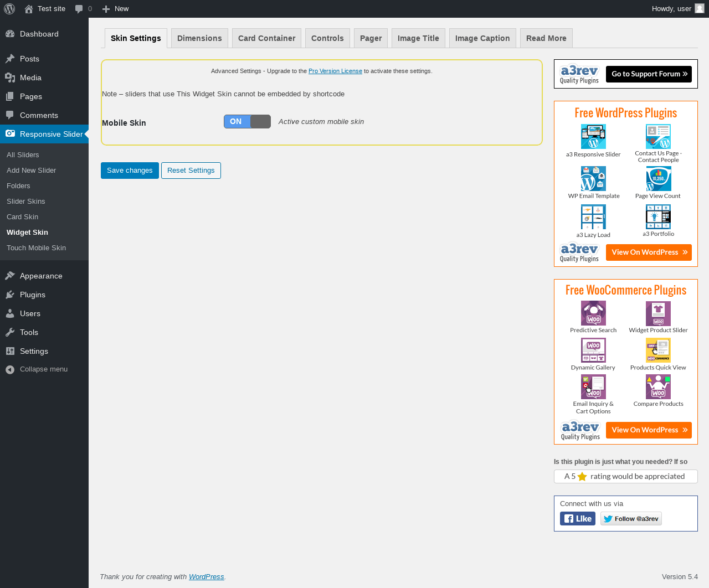709x588 pixels.
Task: Open Widget Product Slider plugin icon
Action: tap(658, 313)
